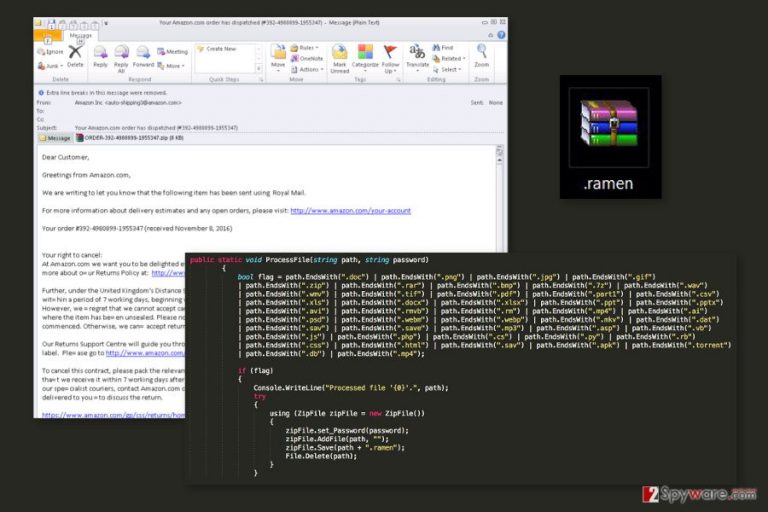Delete the message with the X icon
Image resolution: width=768 pixels, height=512 pixels.
pos(75,56)
